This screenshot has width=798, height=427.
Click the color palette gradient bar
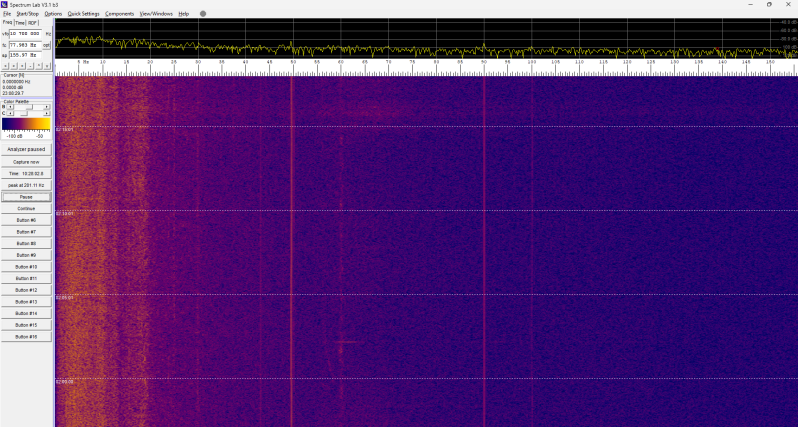point(26,124)
